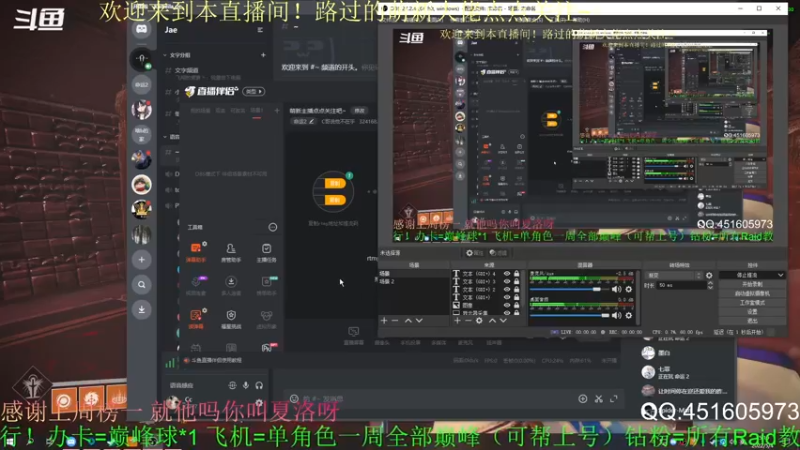Click the 开始录制 button in OBS controls

[x=752, y=284]
